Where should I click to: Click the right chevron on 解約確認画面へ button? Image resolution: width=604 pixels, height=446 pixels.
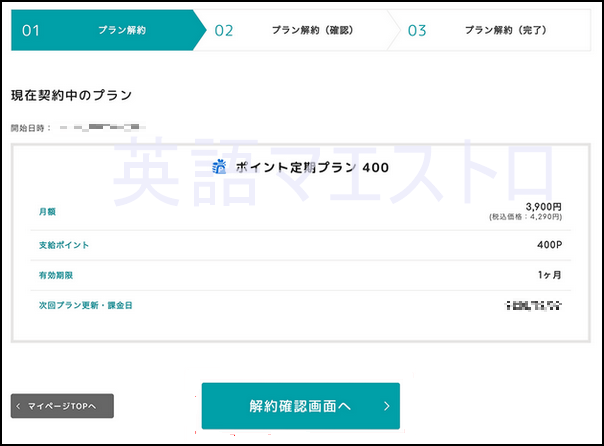(x=386, y=407)
